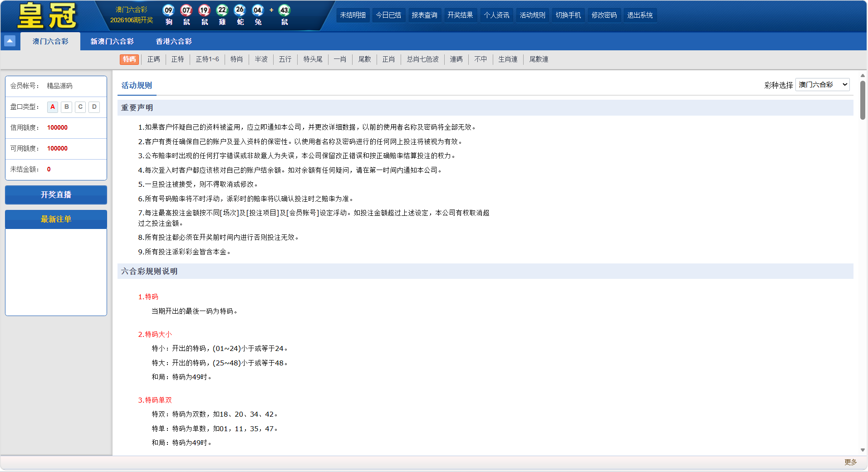Expand the 更多 link at bottom
Viewport: 868px width, 472px height.
pyautogui.click(x=850, y=462)
